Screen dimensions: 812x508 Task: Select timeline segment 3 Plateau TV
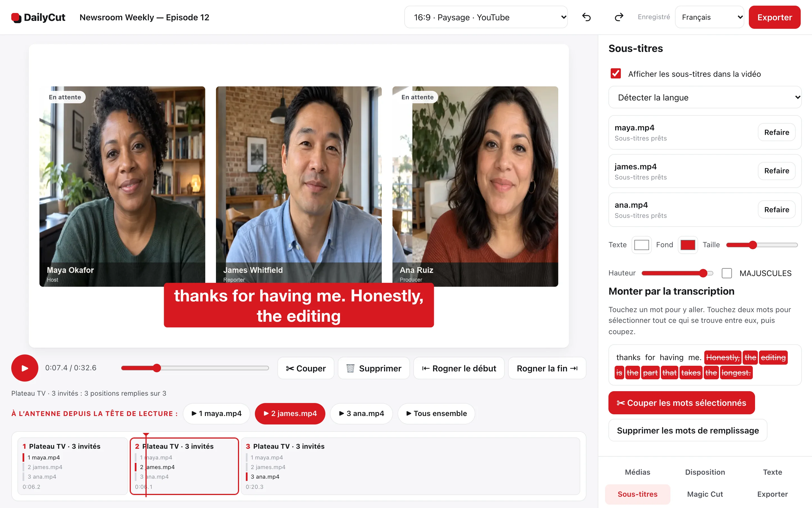[x=410, y=466]
